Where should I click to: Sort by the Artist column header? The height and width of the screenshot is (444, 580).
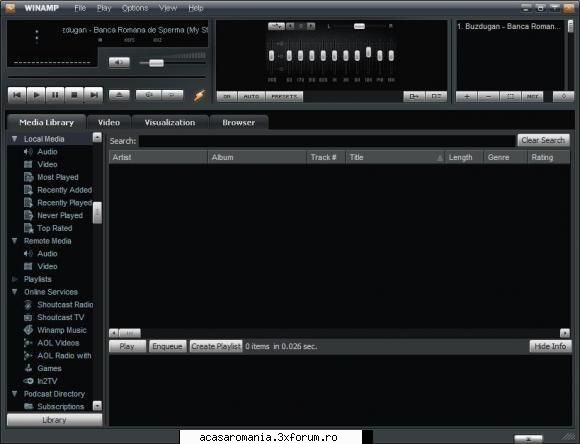click(158, 157)
